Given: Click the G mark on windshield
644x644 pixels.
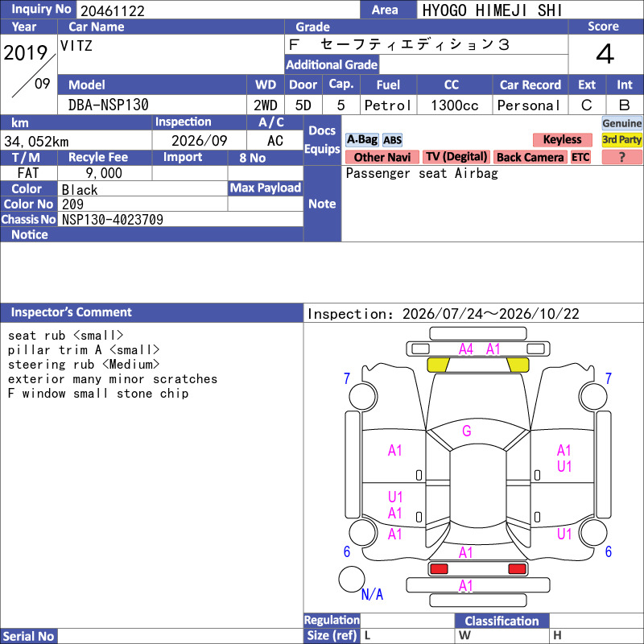Looking at the screenshot, I should coord(467,431).
